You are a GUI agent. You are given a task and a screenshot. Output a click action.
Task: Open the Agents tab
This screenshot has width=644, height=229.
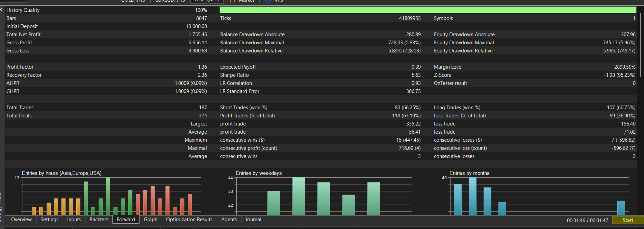pyautogui.click(x=229, y=220)
